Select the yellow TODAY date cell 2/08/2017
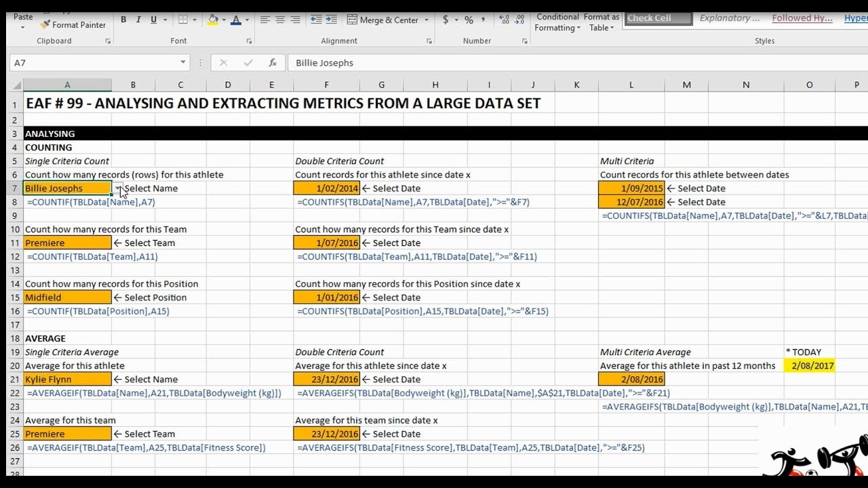The image size is (868, 488). coord(809,365)
